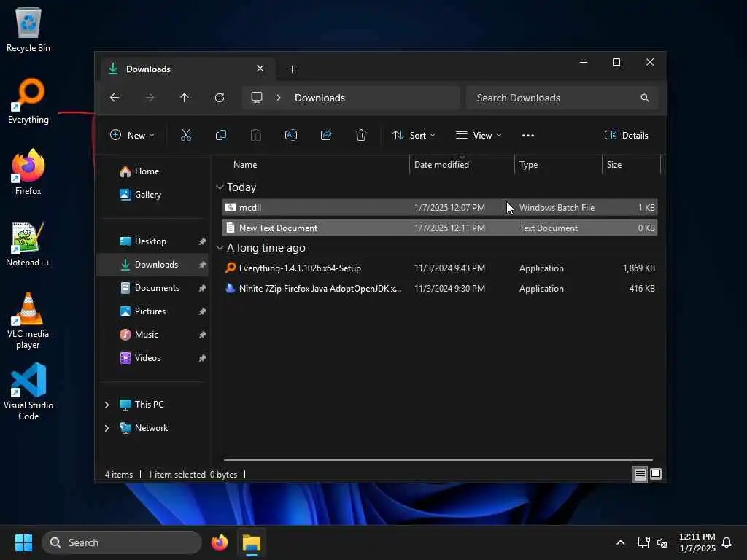
Task: Close the Downloads tab
Action: 260,69
